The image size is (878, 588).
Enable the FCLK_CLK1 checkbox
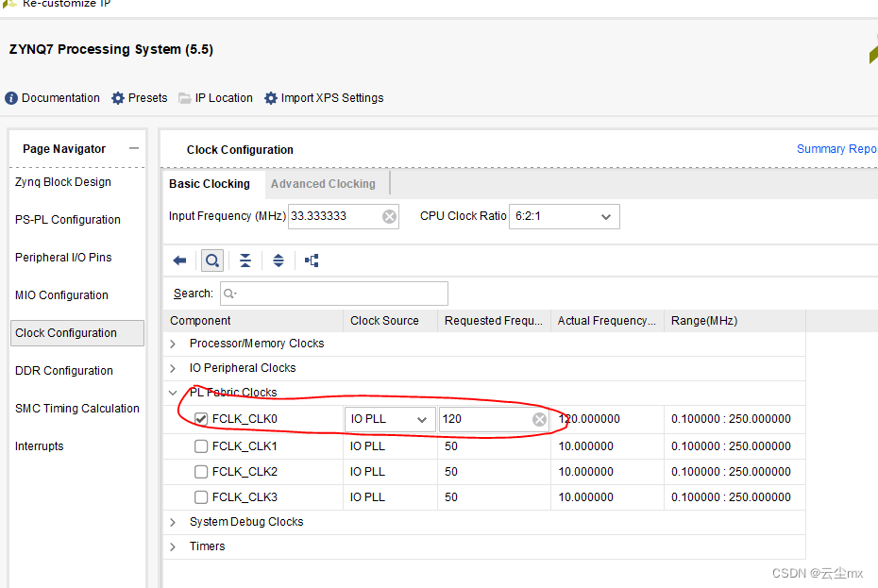tap(201, 446)
